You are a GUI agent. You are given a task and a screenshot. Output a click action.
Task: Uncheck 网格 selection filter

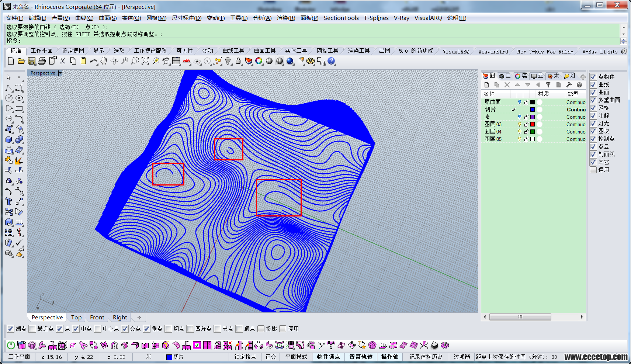pos(593,108)
